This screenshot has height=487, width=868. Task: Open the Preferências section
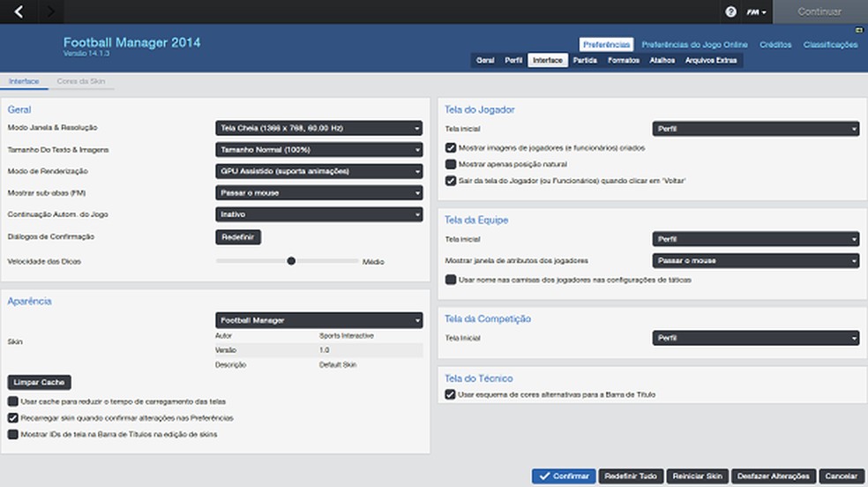click(606, 44)
